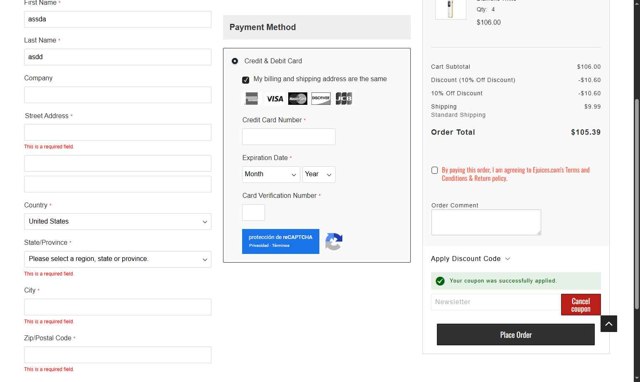The image size is (640, 382).
Task: Click the third Street Address line field
Action: (x=118, y=184)
